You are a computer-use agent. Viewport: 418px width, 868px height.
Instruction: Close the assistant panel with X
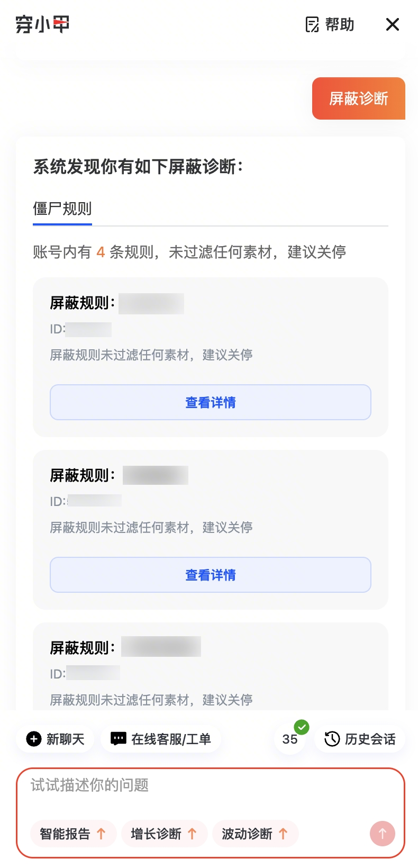(392, 24)
